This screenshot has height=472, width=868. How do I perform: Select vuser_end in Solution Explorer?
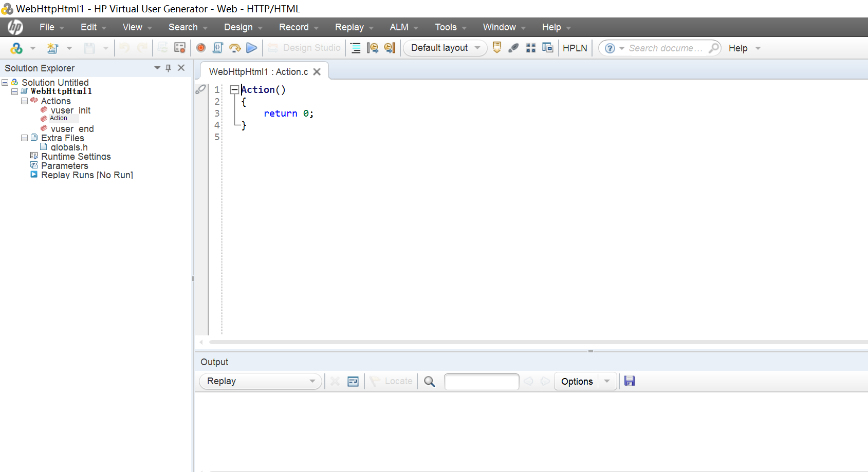click(72, 129)
